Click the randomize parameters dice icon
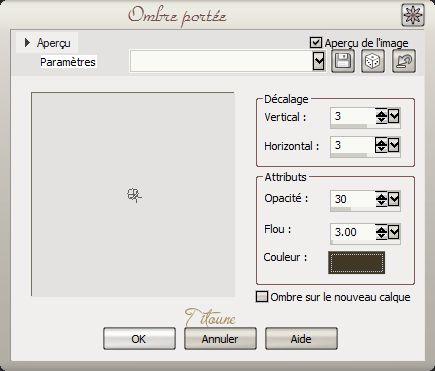The height and width of the screenshot is (371, 435). [373, 61]
